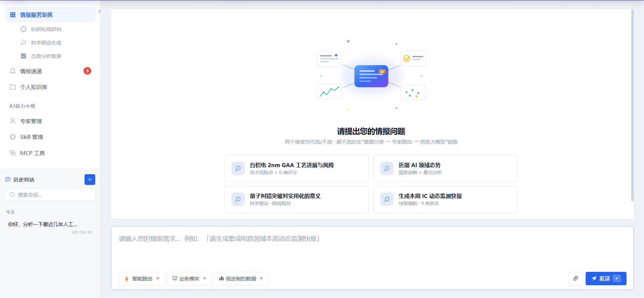Click the magnifier icon in 搜索会话

coord(12,195)
